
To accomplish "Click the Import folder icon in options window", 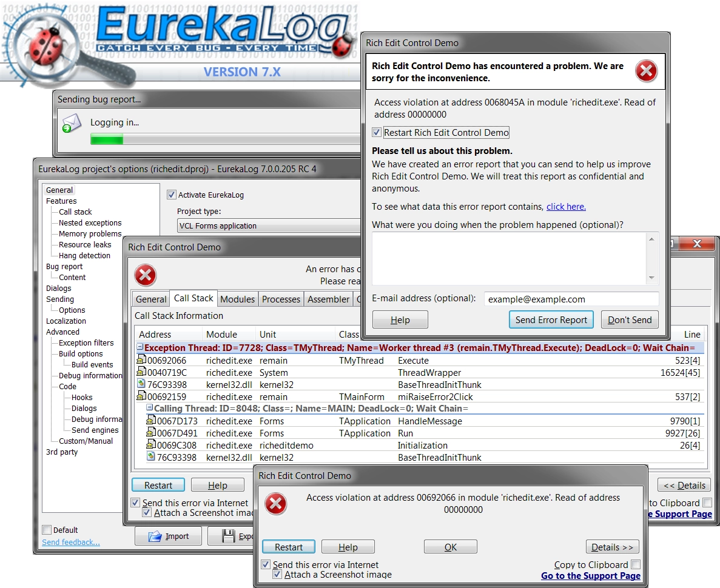I will pyautogui.click(x=155, y=536).
